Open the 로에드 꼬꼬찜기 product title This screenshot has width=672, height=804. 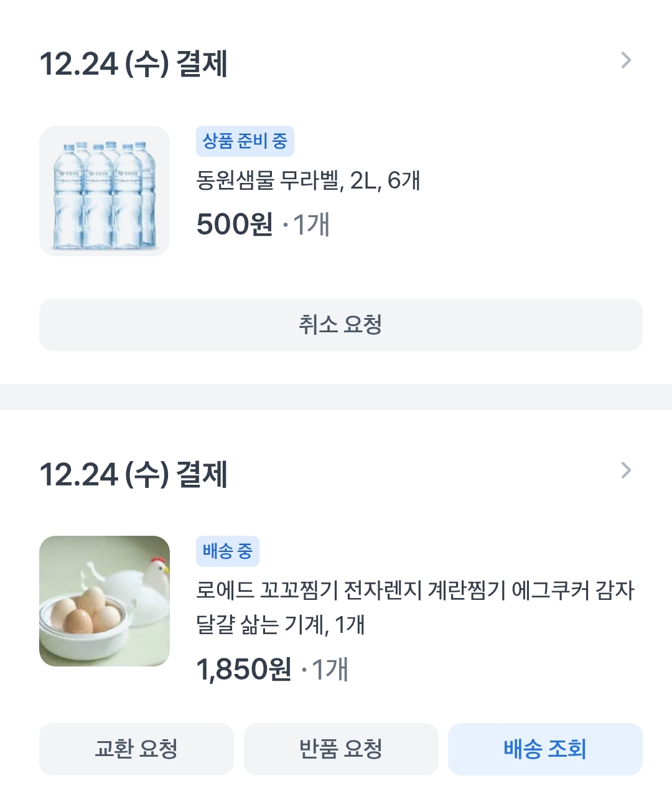[415, 590]
